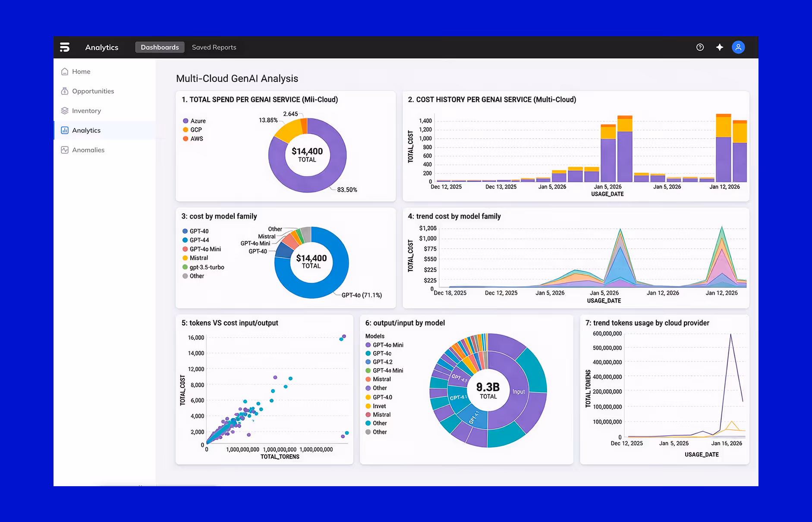Click the Analytics bar-chart icon in sidebar
The image size is (812, 522).
tap(64, 130)
